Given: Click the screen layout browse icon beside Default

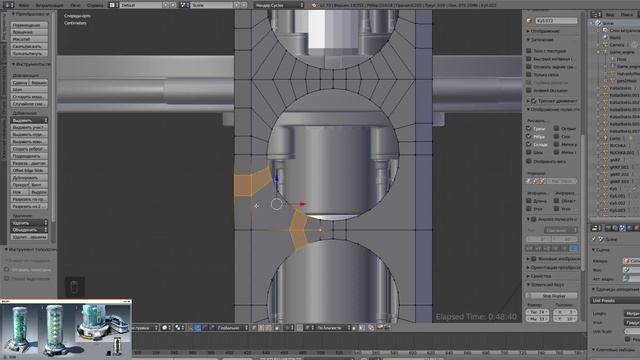Looking at the screenshot, I should coord(114,5).
